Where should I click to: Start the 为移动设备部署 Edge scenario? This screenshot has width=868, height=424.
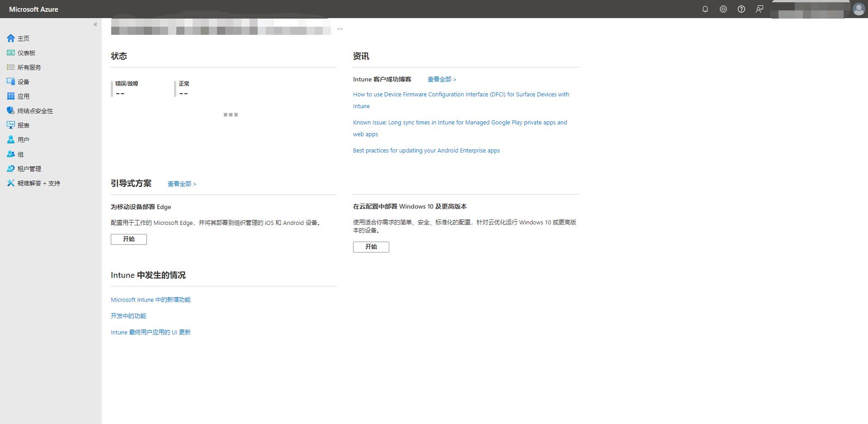(x=129, y=239)
